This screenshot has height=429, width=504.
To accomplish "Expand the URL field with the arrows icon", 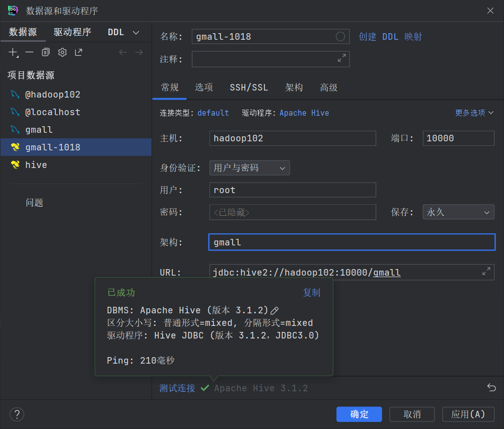I will coord(486,272).
